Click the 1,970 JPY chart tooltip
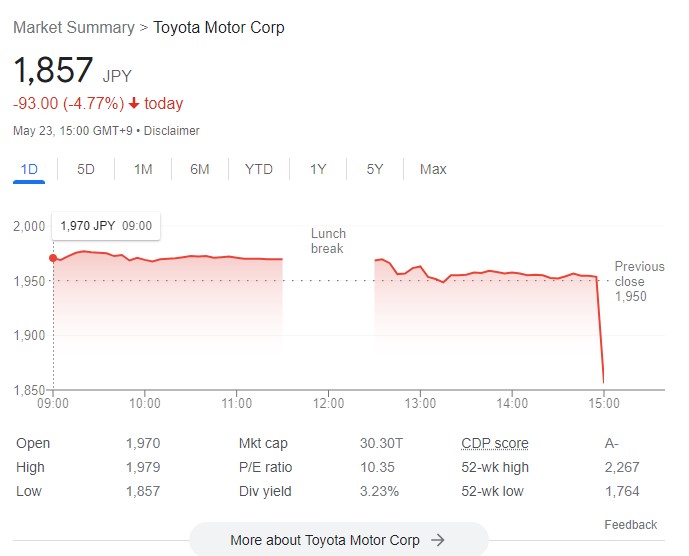The width and height of the screenshot is (689, 556). 106,226
